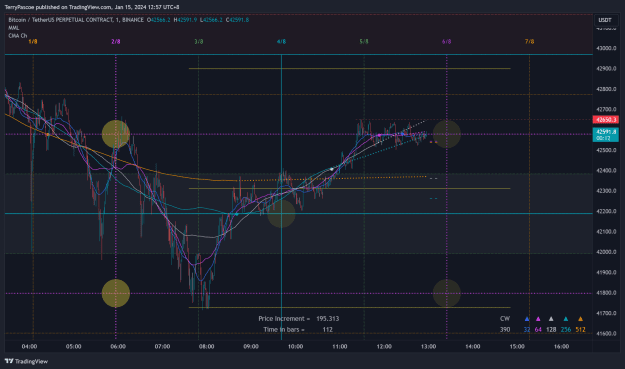Click the 2/8 time division label
Viewport: 625px width, 369px height.
116,41
